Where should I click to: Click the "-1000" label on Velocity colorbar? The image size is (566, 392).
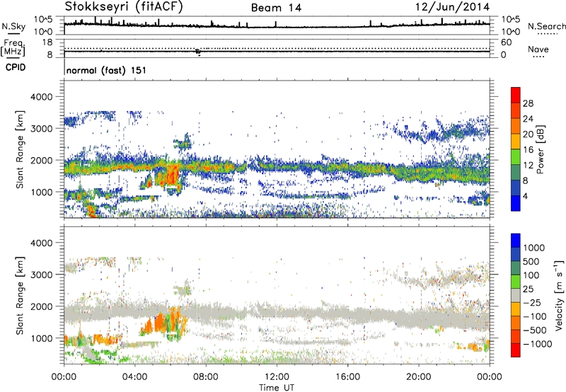pos(538,344)
